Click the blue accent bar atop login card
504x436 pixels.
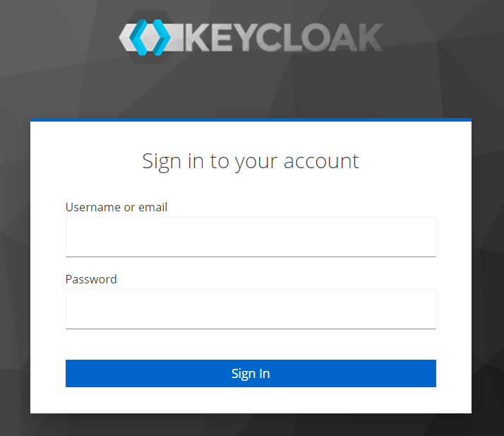coord(251,119)
